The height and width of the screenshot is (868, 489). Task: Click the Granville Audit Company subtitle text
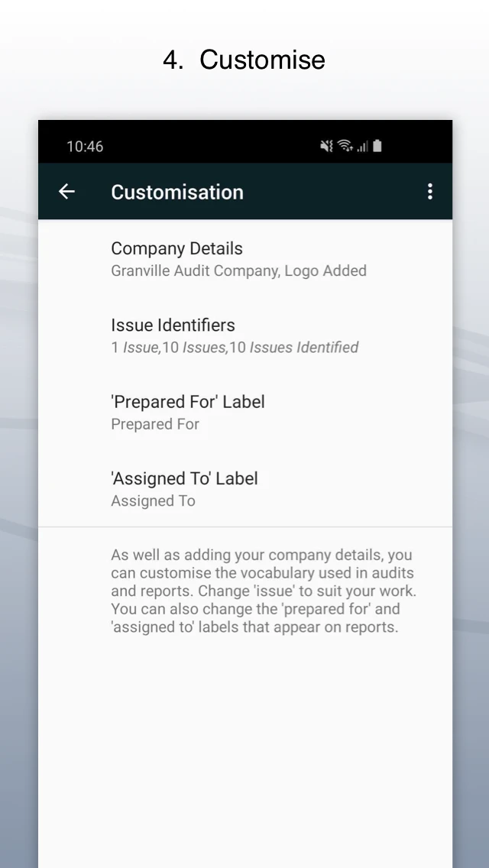pos(238,270)
